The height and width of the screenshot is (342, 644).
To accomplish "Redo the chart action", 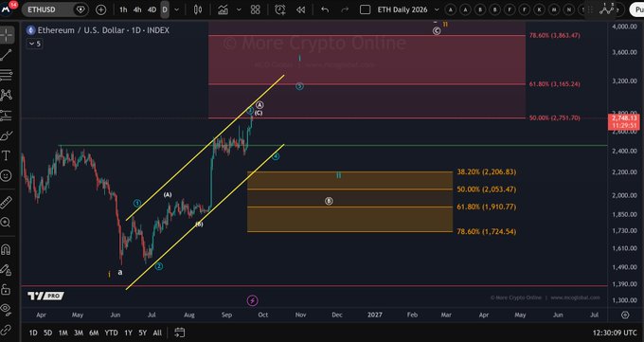I will [345, 9].
